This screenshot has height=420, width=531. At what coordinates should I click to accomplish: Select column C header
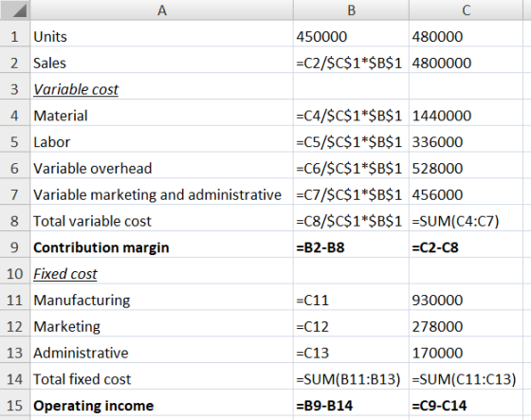tap(466, 10)
